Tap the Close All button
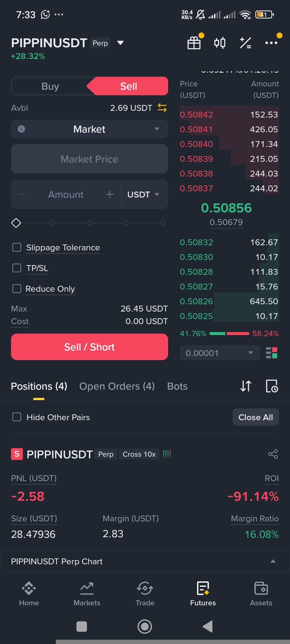The height and width of the screenshot is (644, 290). click(x=255, y=417)
